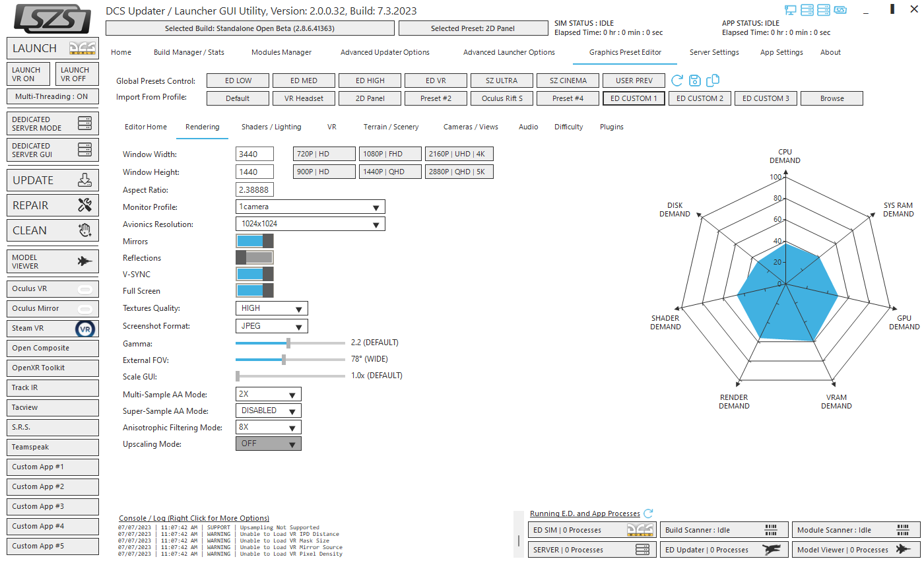924x561 pixels.
Task: Enable the Reflections switch
Action: click(x=255, y=258)
